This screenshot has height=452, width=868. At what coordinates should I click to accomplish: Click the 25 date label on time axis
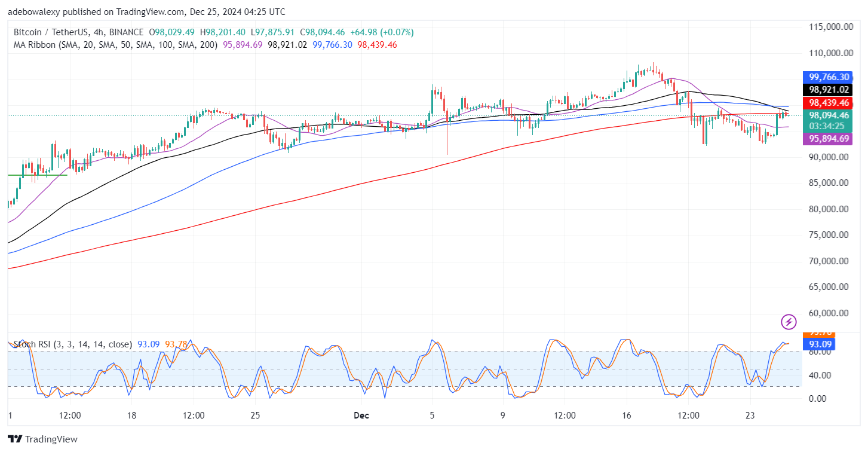coord(255,416)
